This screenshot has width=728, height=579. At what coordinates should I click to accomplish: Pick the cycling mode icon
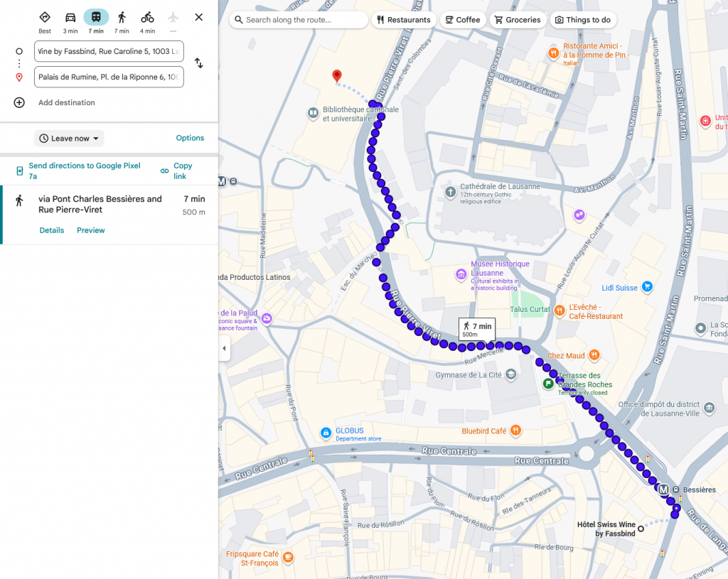coord(147,18)
